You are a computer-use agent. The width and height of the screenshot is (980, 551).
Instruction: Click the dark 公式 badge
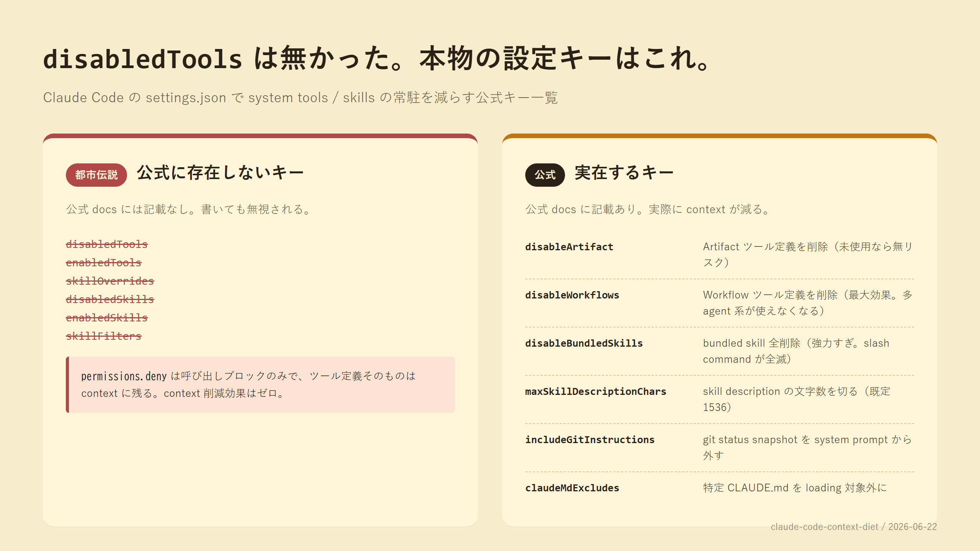545,175
